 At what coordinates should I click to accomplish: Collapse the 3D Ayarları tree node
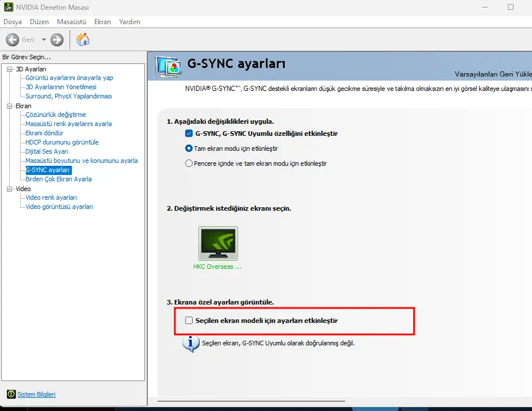10,69
